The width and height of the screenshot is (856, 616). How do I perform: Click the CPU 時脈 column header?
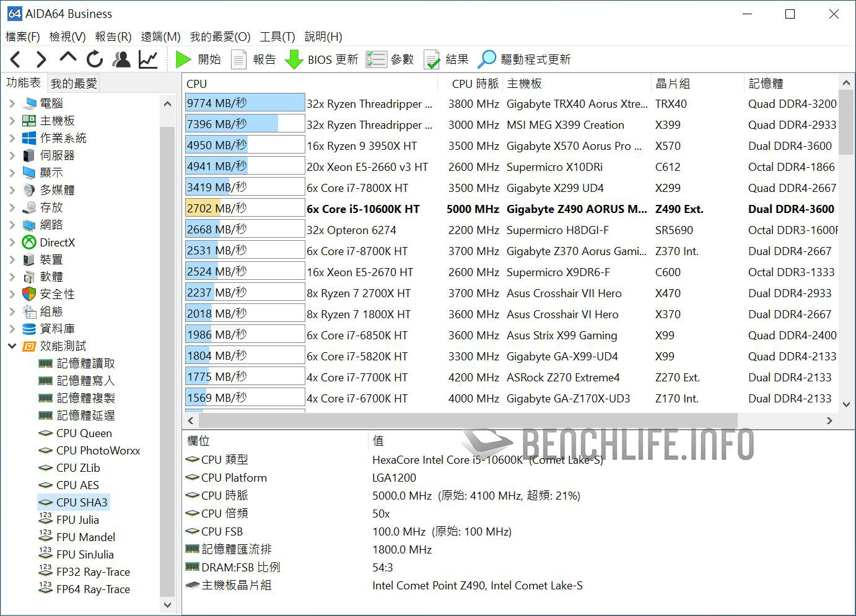pos(474,84)
